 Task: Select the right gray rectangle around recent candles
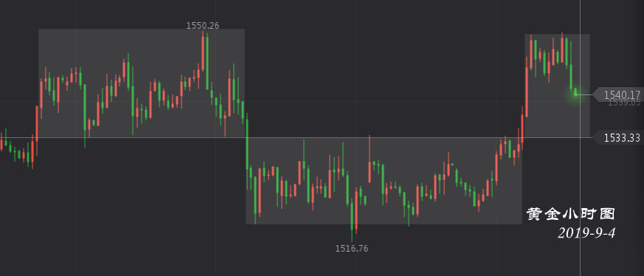557,86
